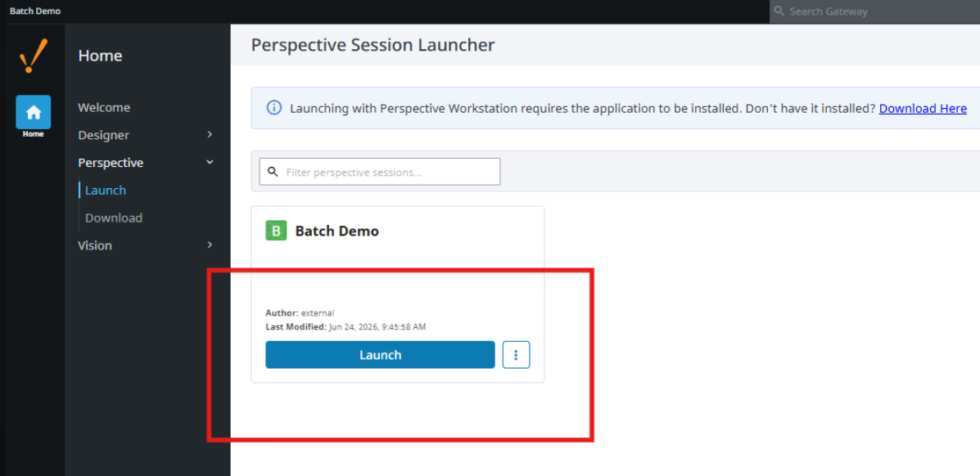Collapse the Perspective section chevron
The image size is (980, 476).
click(x=210, y=162)
